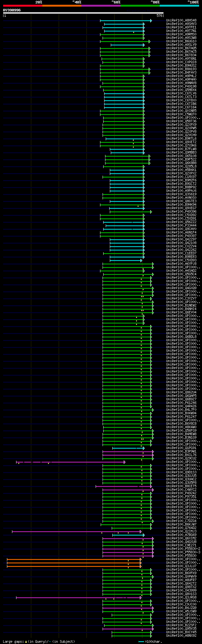Select hit label UniRef100_C0PQI8
202x644 pixels.
point(181,62)
